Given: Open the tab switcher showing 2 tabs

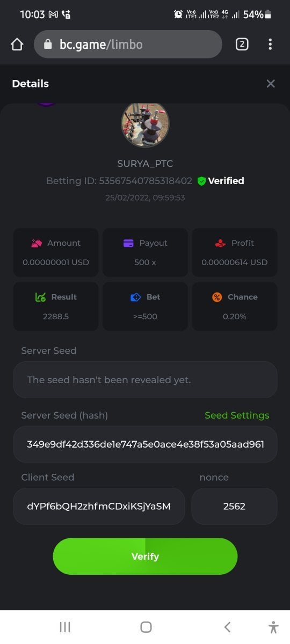Looking at the screenshot, I should click(x=242, y=45).
